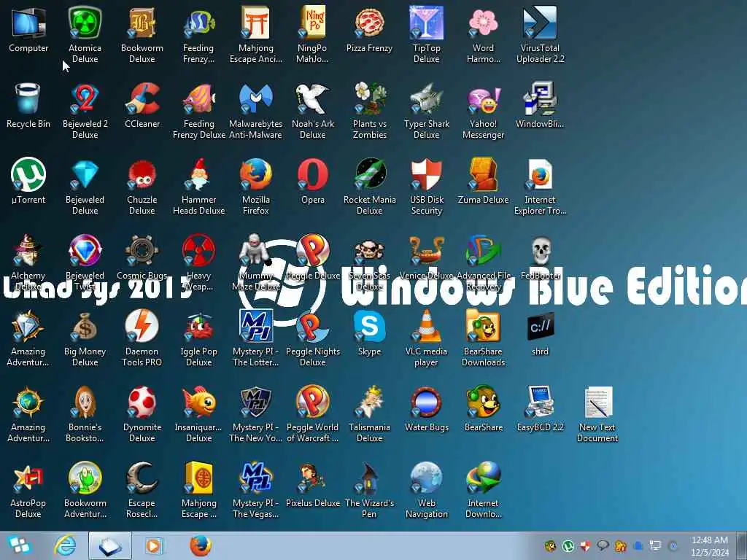The image size is (747, 560).
Task: Click the Daemon Tools PRO icon
Action: (x=142, y=337)
